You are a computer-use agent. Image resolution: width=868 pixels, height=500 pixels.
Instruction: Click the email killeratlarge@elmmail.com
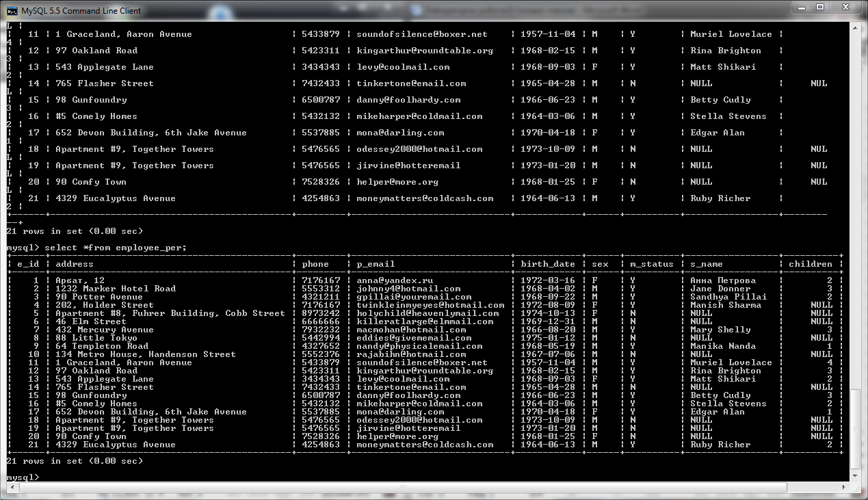point(425,321)
